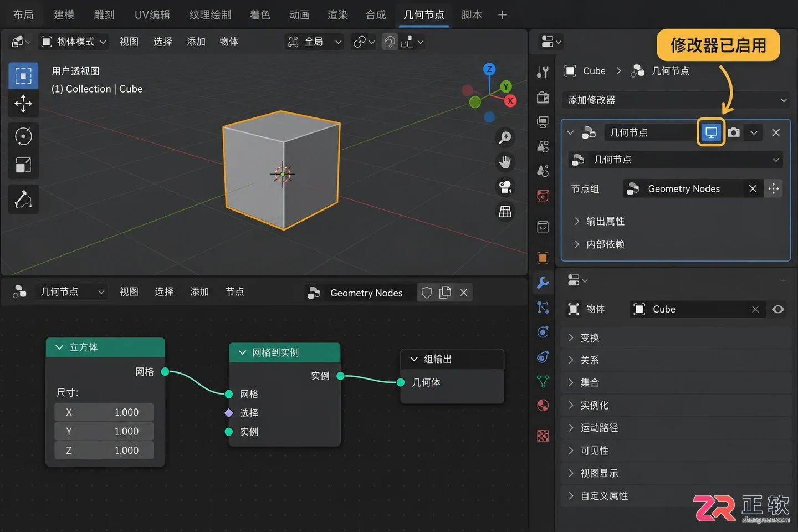
Task: Open the 添加修改器 dropdown
Action: 676,100
